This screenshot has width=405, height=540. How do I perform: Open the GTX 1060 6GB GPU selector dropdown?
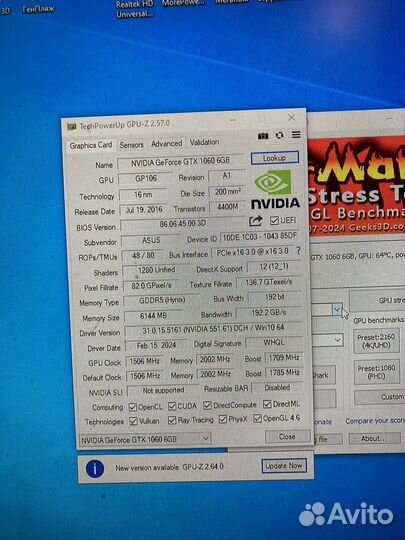pyautogui.click(x=145, y=439)
